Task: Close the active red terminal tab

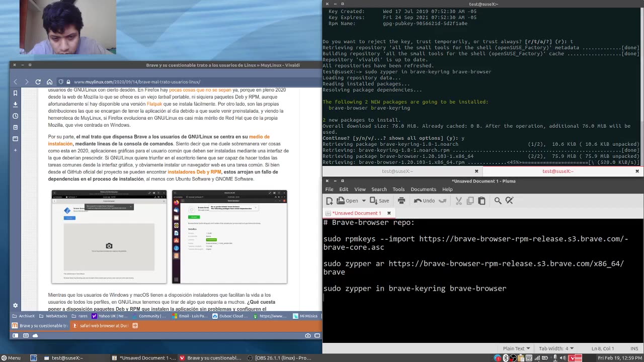Action: (x=637, y=171)
